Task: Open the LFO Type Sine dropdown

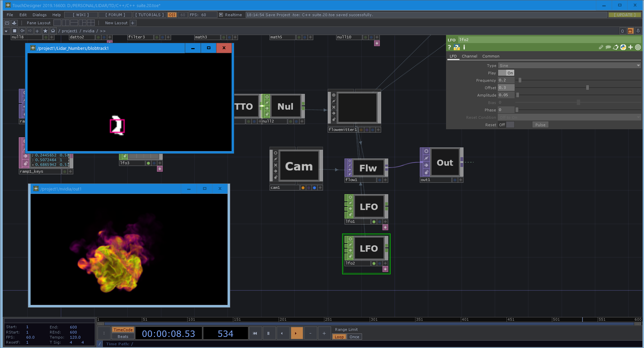Action: coord(569,66)
